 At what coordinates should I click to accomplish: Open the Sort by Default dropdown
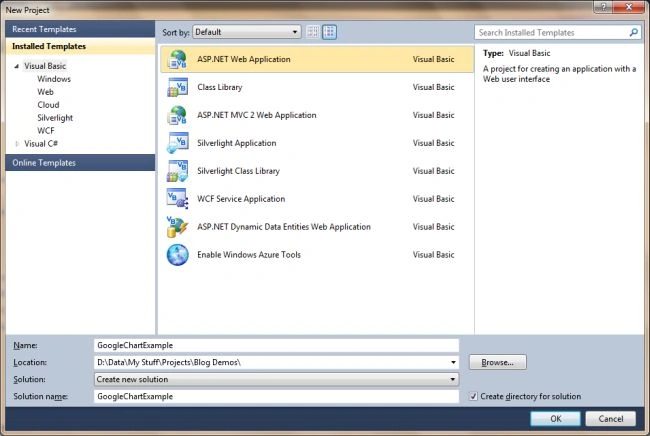[247, 32]
